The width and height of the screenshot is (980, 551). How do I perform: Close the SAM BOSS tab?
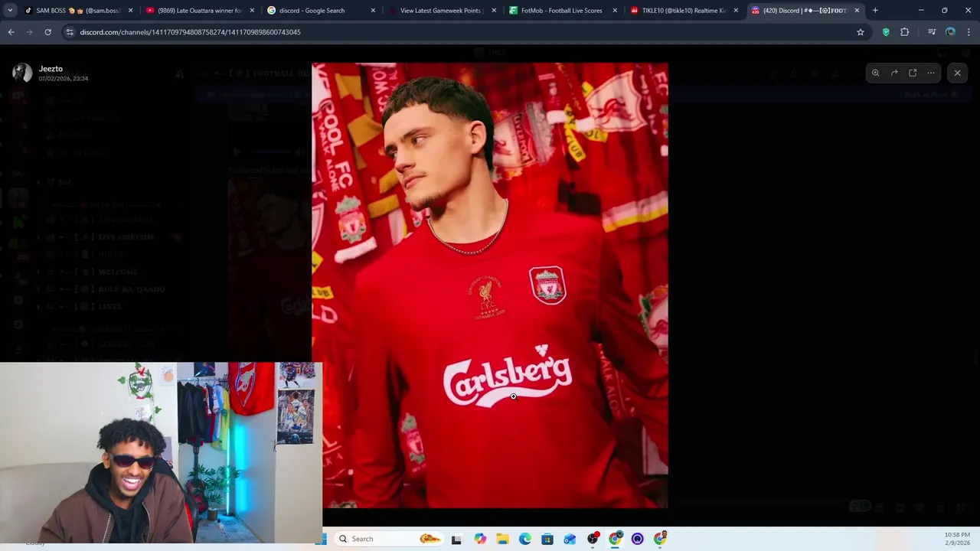[x=131, y=11]
